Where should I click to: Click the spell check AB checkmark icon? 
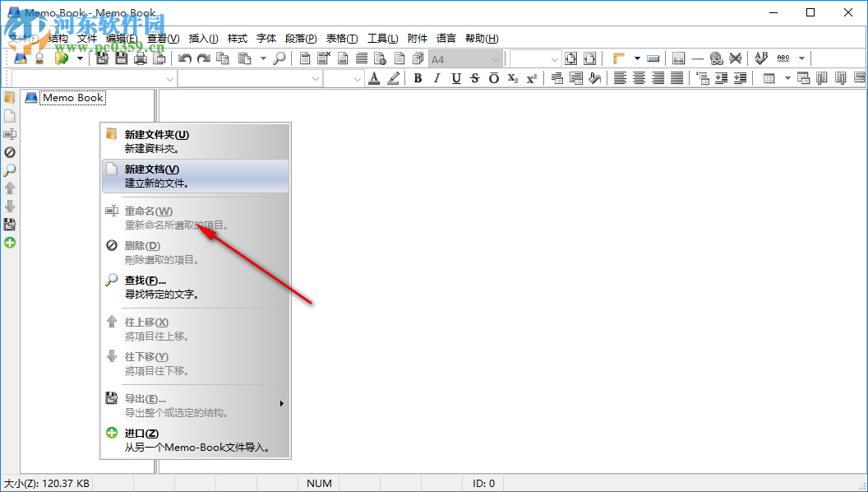tap(761, 58)
